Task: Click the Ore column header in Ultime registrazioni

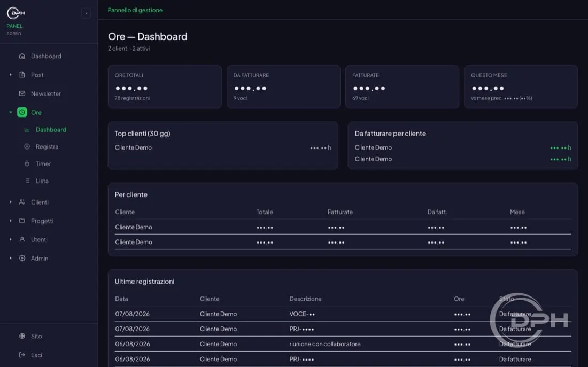Action: pos(459,299)
